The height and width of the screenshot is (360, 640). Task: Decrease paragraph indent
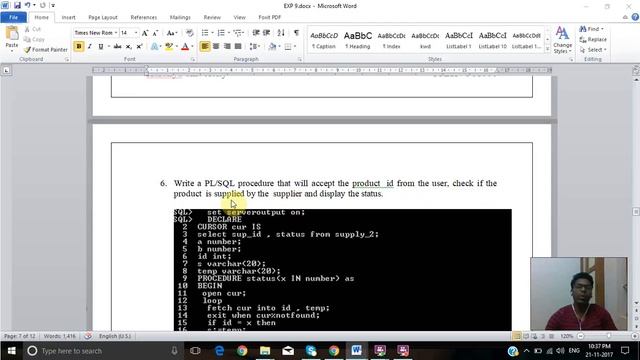coord(256,33)
